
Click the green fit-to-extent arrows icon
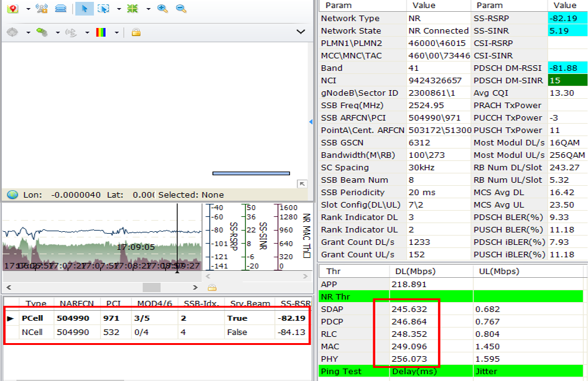pyautogui.click(x=133, y=9)
